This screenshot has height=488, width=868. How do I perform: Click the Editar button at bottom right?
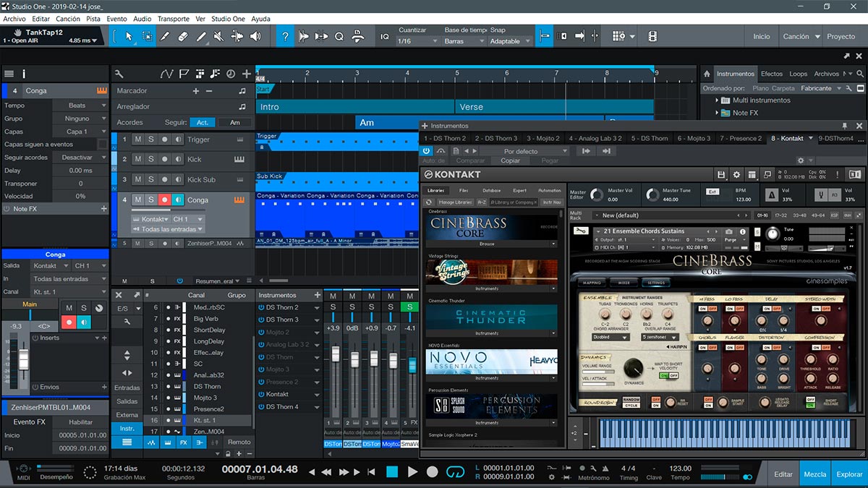pyautogui.click(x=783, y=474)
